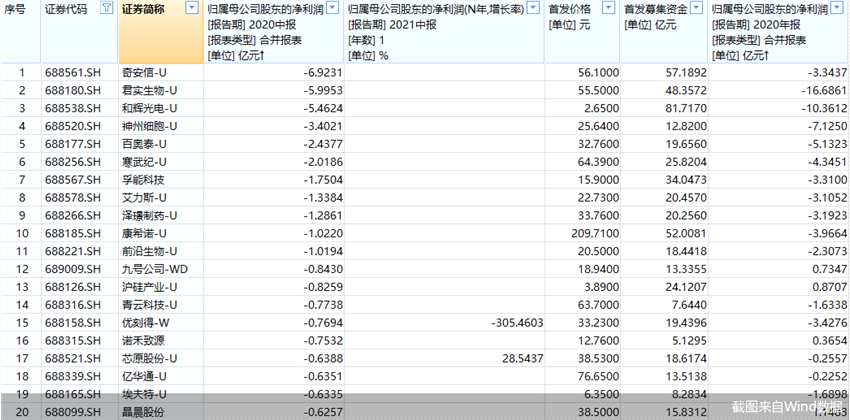Screen dimensions: 850x420
Task: Open dropdown for 2020年报 net profit column
Action: pyautogui.click(x=839, y=8)
